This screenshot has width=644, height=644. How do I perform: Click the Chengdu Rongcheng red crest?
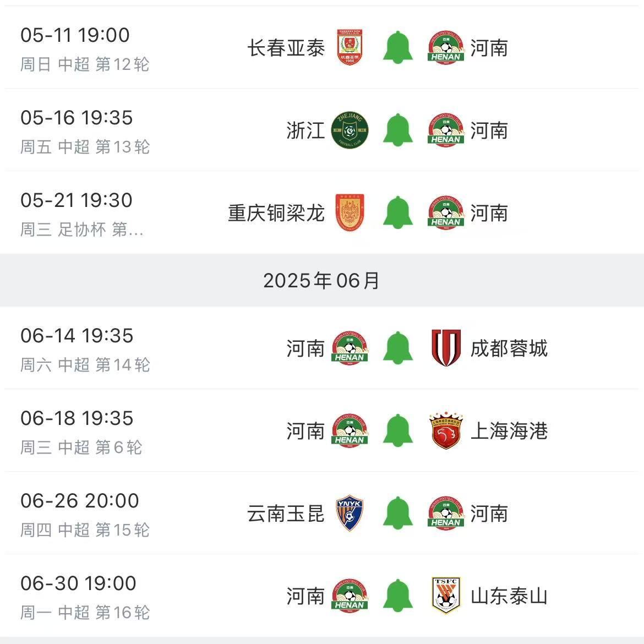445,348
